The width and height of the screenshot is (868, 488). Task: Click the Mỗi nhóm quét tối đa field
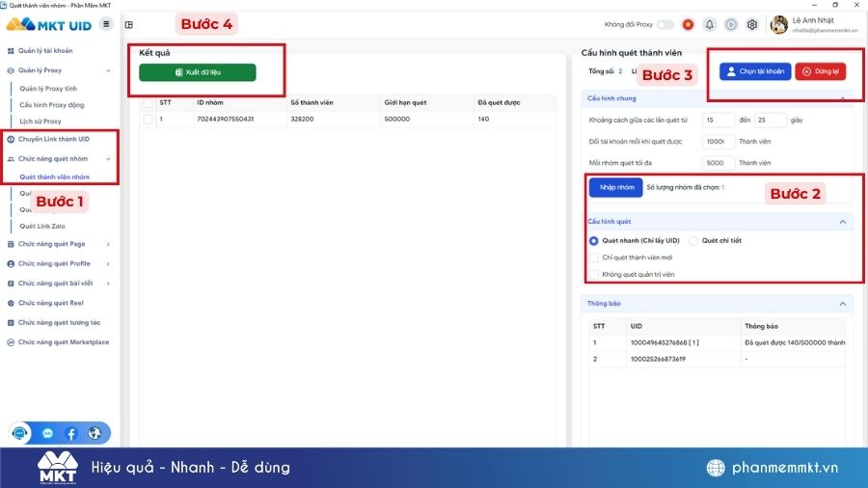pyautogui.click(x=718, y=163)
